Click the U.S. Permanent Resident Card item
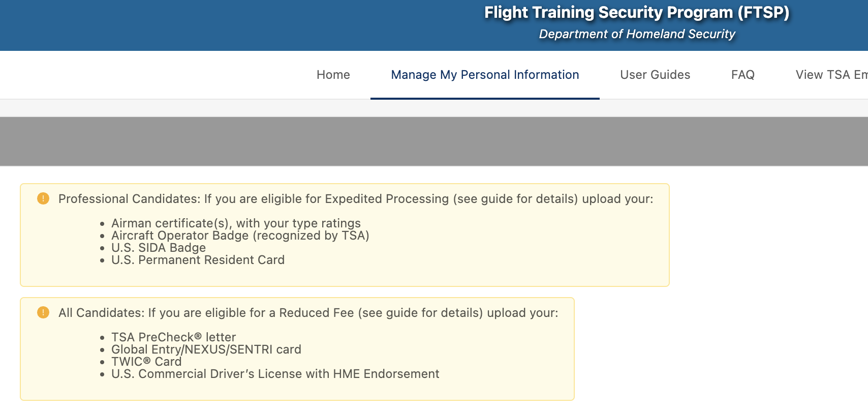868x409 pixels. (198, 260)
